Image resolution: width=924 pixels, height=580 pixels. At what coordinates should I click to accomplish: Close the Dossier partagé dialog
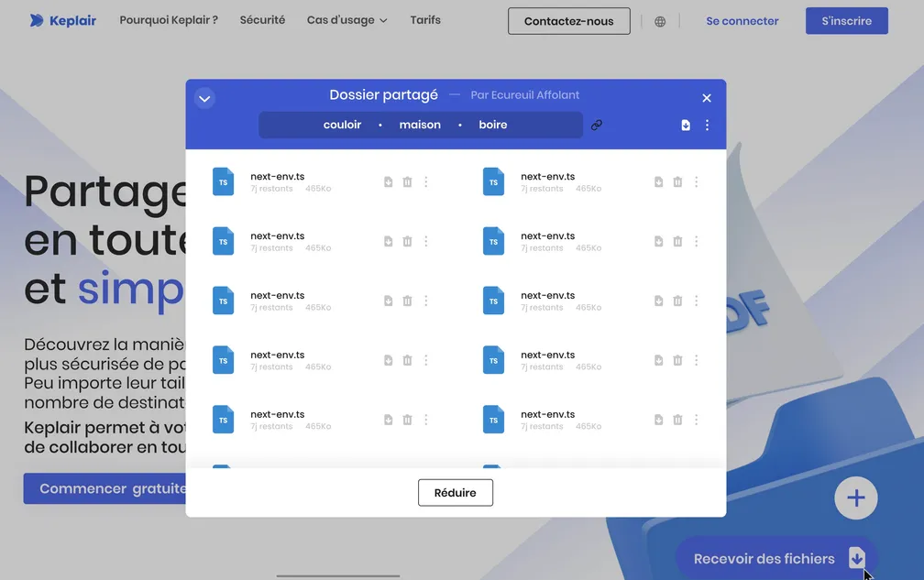(707, 98)
